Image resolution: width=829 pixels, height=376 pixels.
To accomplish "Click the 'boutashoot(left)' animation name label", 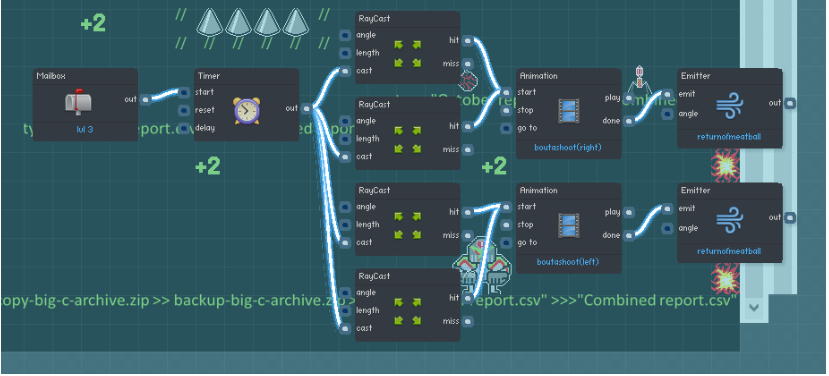I will [569, 262].
